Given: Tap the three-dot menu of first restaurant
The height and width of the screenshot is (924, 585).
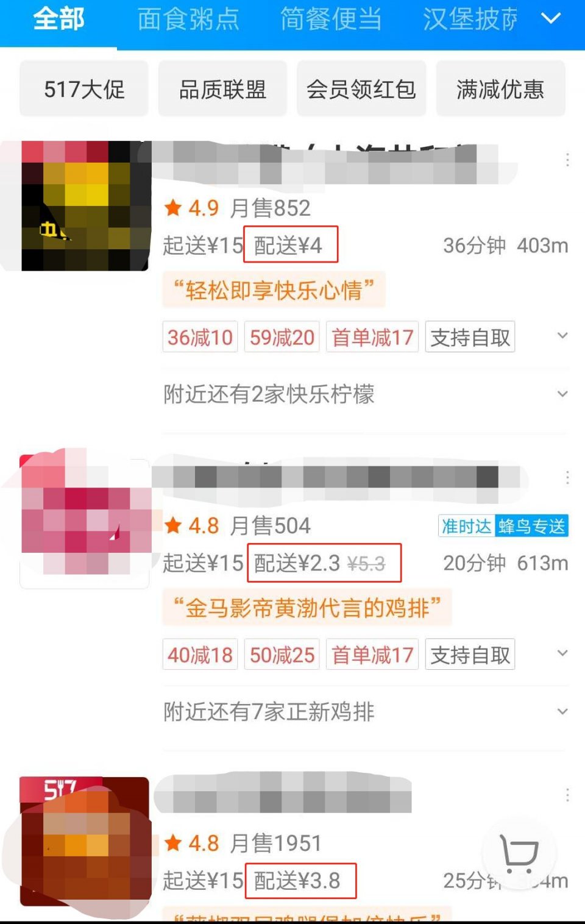Looking at the screenshot, I should tap(567, 160).
